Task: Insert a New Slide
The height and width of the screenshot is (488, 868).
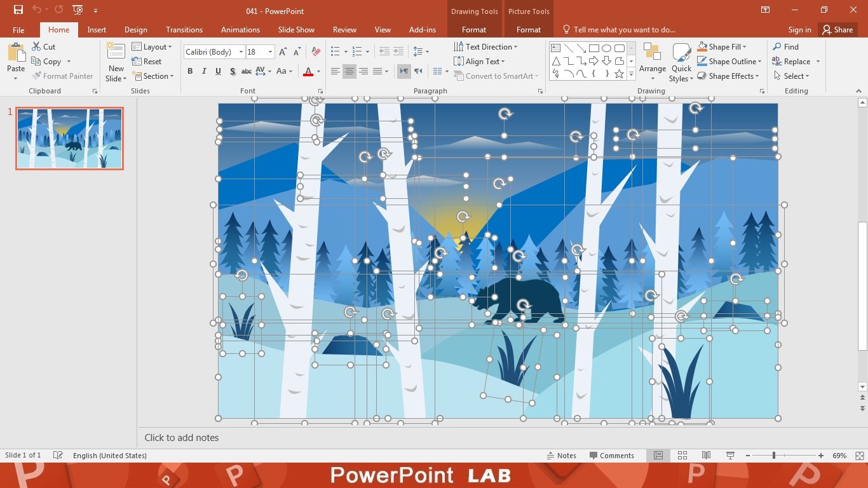Action: coord(116,62)
